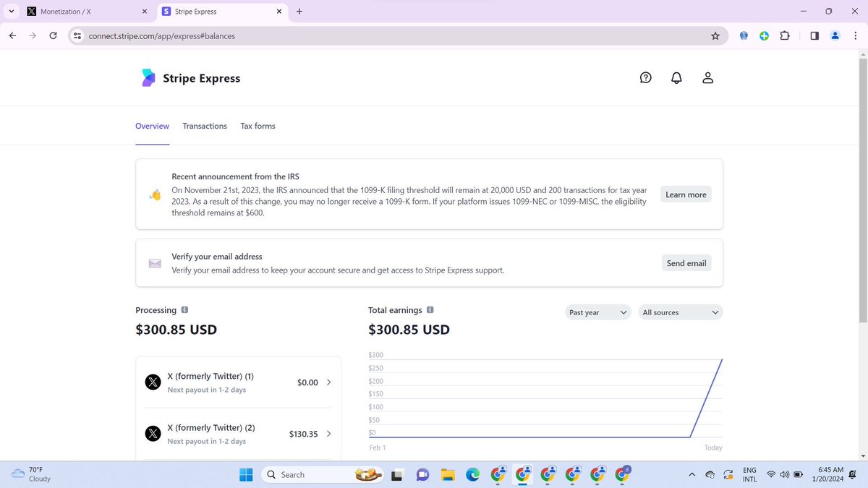Open Microsoft Edge from the taskbar

(472, 475)
